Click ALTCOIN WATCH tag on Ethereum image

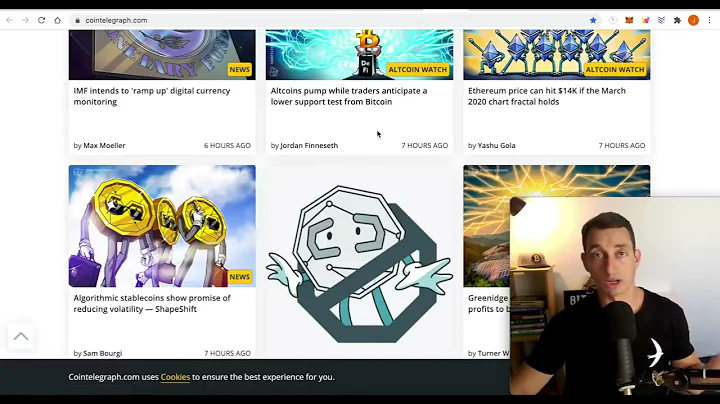tap(615, 70)
